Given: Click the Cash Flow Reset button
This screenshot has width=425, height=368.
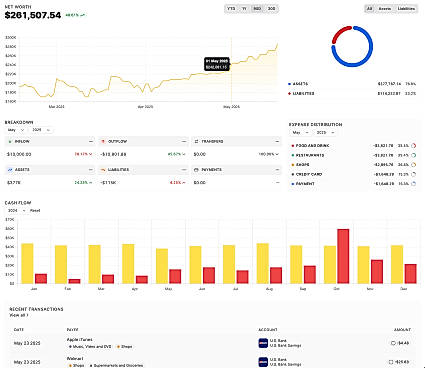Looking at the screenshot, I should pyautogui.click(x=35, y=210).
